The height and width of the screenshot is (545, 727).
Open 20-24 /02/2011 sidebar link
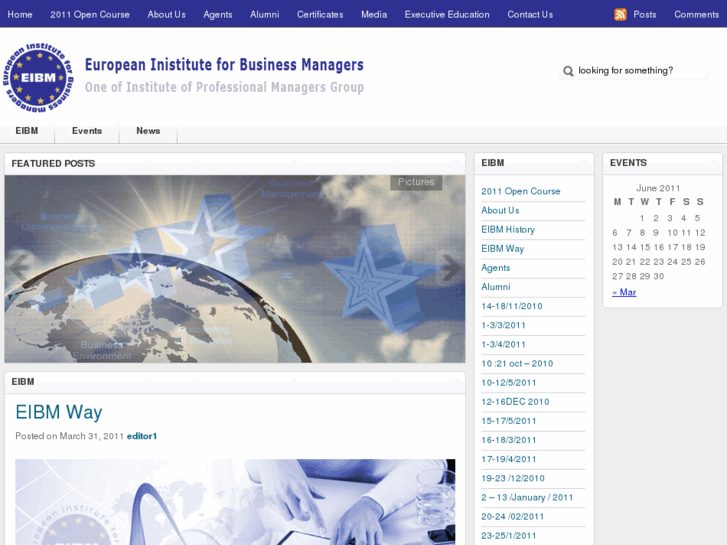(512, 516)
